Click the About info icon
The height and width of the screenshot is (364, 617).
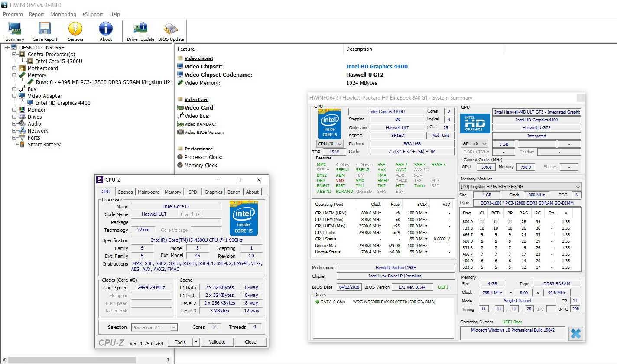point(106,29)
